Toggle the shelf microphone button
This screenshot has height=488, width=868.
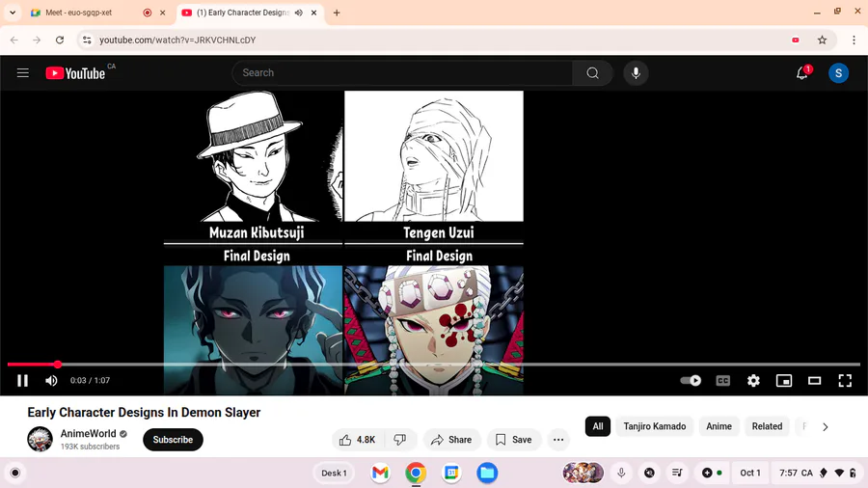tap(621, 474)
